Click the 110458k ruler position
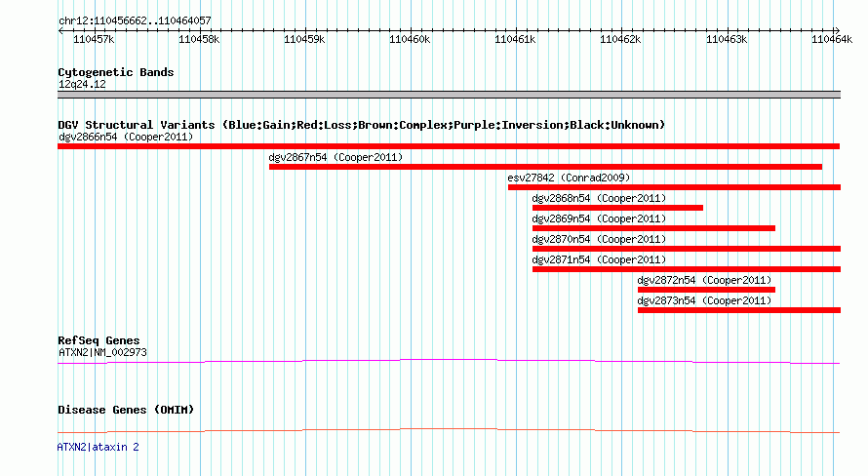 [199, 39]
